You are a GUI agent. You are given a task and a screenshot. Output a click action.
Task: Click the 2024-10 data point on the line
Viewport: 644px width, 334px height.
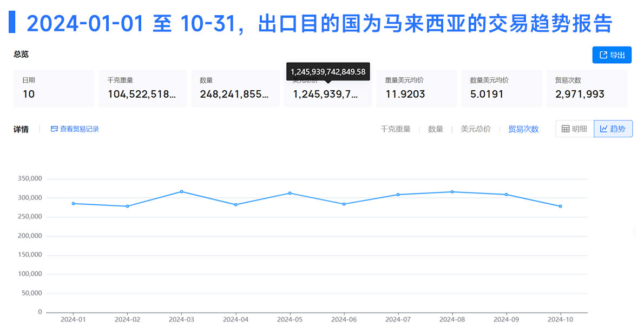point(561,206)
